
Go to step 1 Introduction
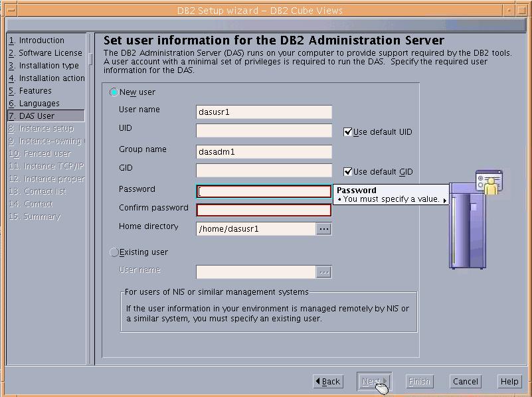pos(37,40)
